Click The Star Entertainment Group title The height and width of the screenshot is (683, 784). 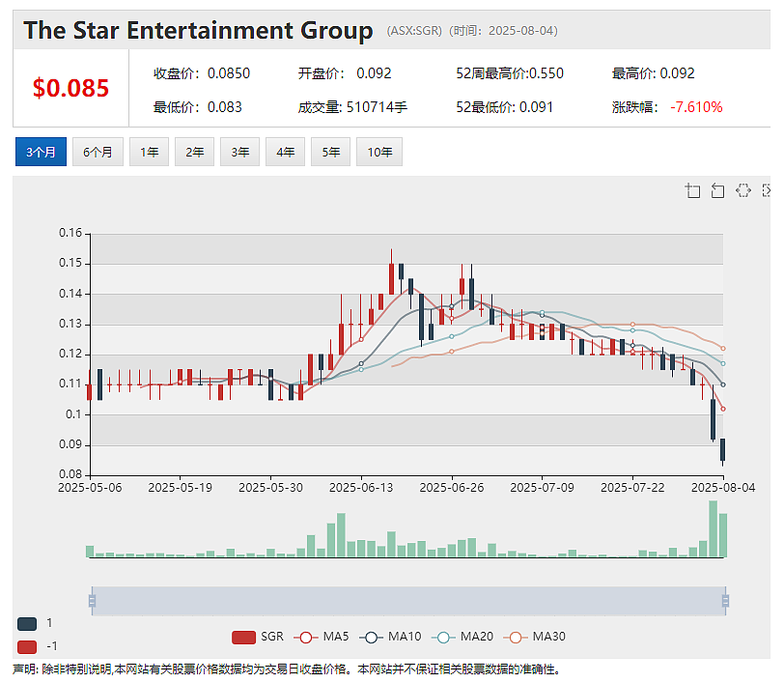(x=198, y=30)
